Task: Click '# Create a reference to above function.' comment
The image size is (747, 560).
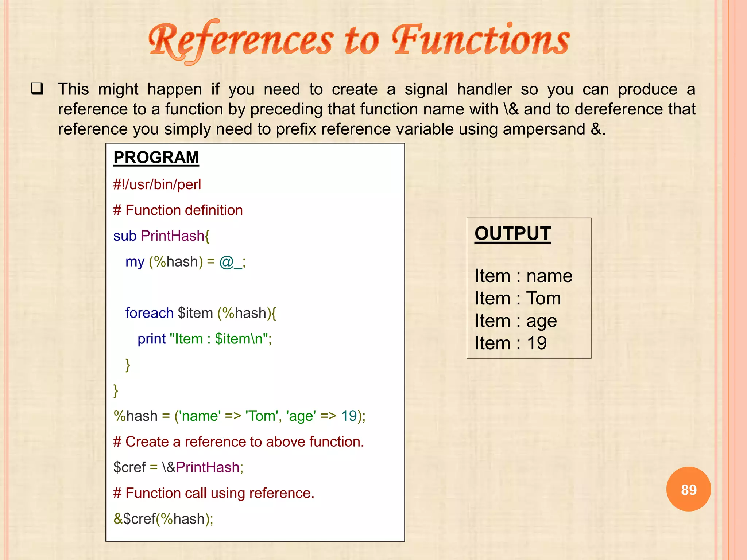Action: 239,442
